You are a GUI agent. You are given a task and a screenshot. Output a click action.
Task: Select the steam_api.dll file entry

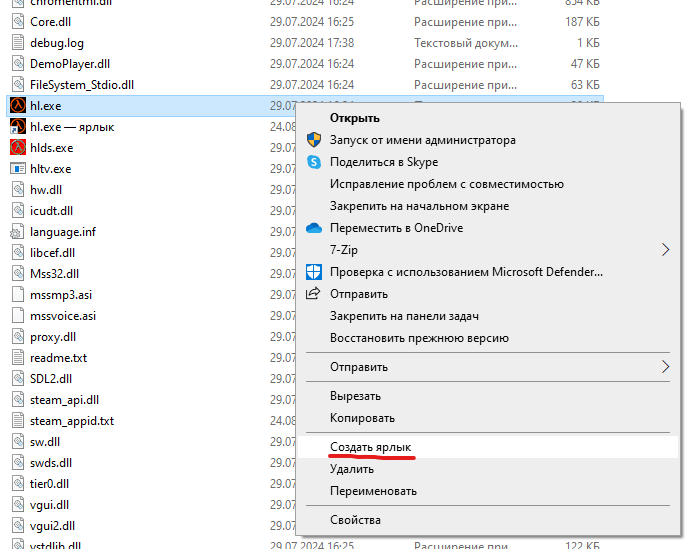pos(150,400)
